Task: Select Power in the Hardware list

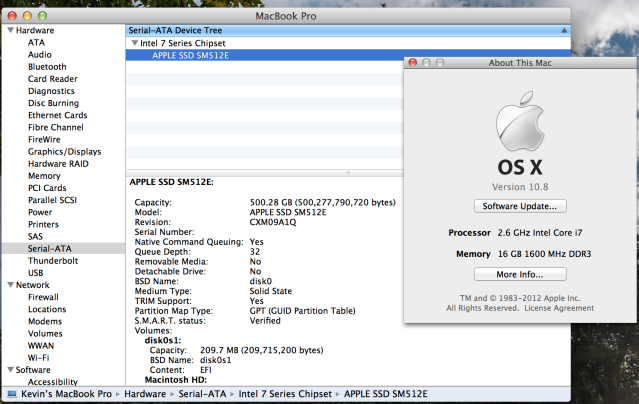Action: pyautogui.click(x=40, y=212)
